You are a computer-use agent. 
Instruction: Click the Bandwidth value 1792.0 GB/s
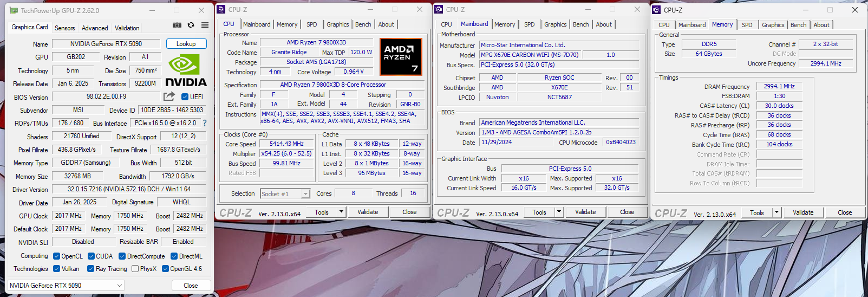pyautogui.click(x=178, y=176)
